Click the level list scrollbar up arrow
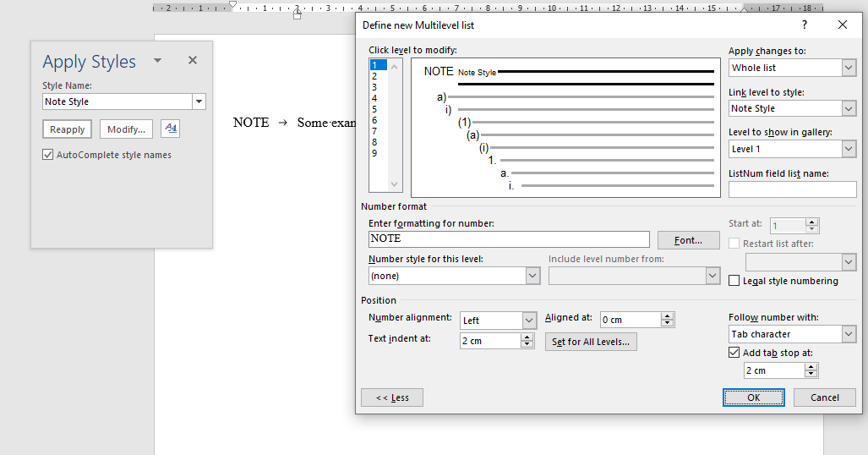Viewport: 868px width, 455px height. pyautogui.click(x=394, y=67)
